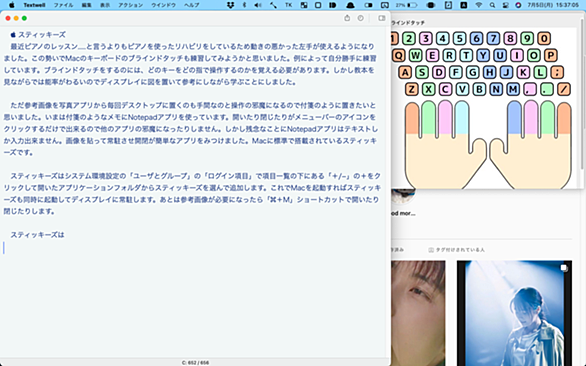Click the share icon in Textwell toolbar
Viewport: 586px width, 366px height.
point(347,18)
